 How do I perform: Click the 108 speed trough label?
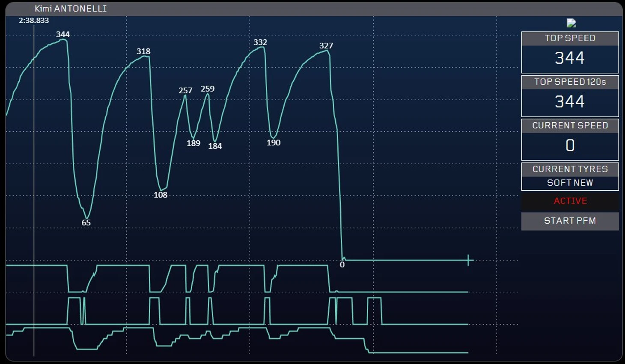161,195
